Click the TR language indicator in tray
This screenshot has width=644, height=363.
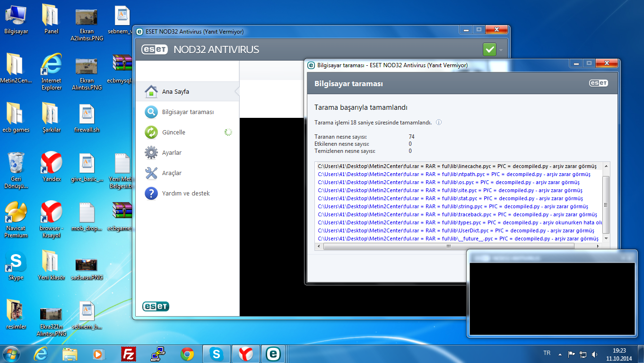coord(547,353)
